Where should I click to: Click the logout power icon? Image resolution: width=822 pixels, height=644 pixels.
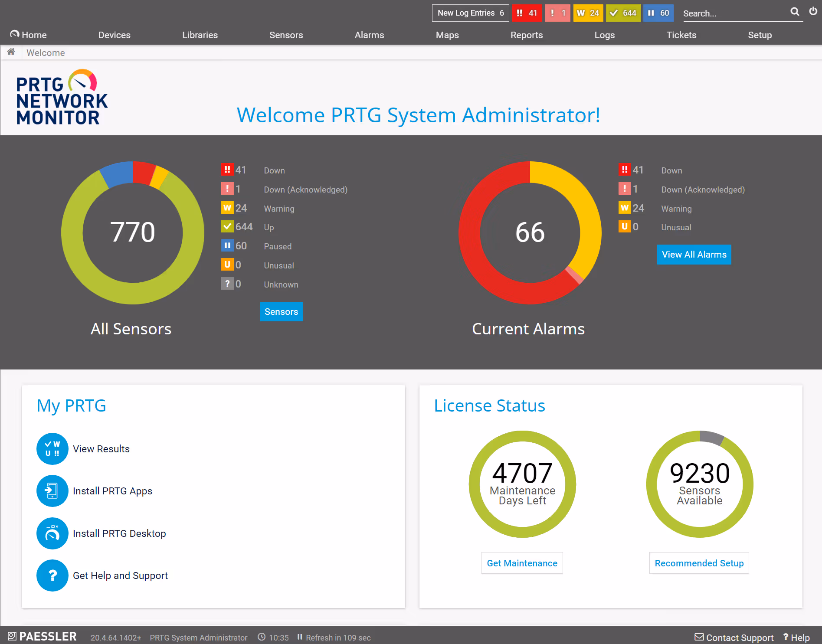(x=813, y=12)
